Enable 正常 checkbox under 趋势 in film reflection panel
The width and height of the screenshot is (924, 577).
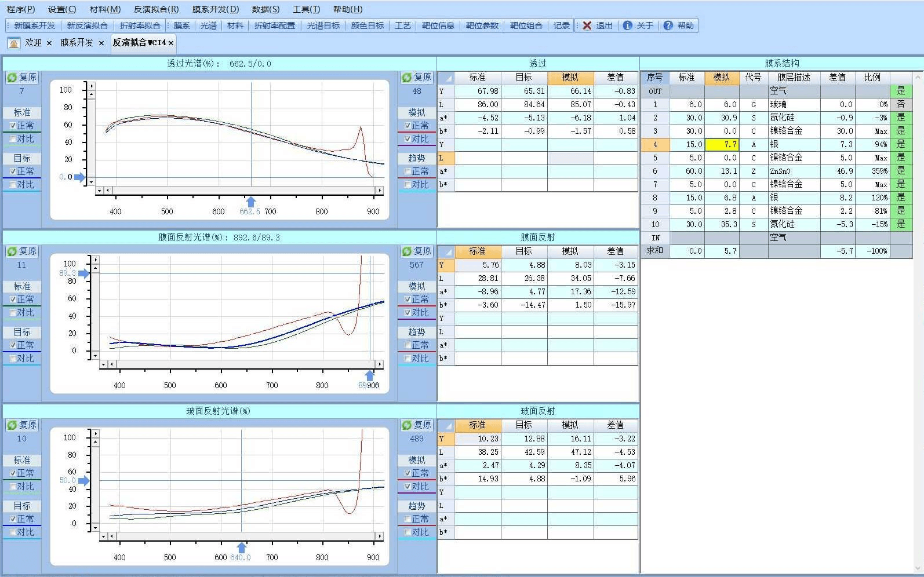(408, 345)
